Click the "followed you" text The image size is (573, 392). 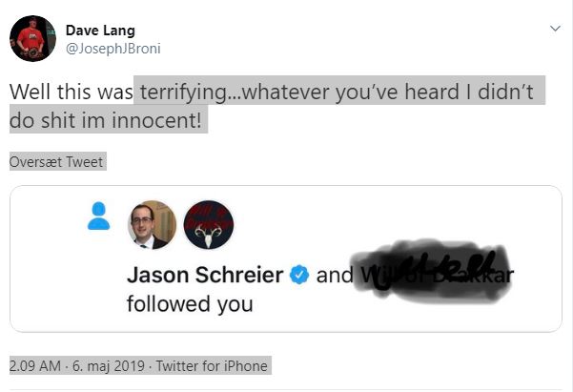[x=190, y=305]
